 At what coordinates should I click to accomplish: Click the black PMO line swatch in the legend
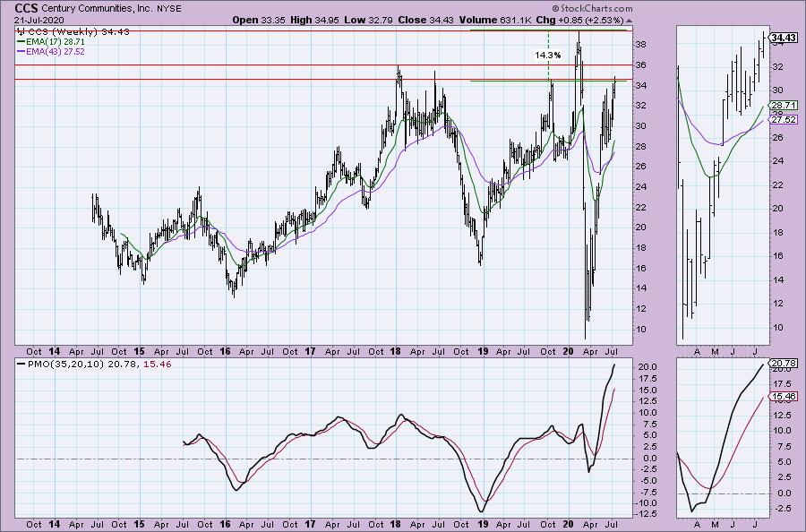pyautogui.click(x=21, y=364)
